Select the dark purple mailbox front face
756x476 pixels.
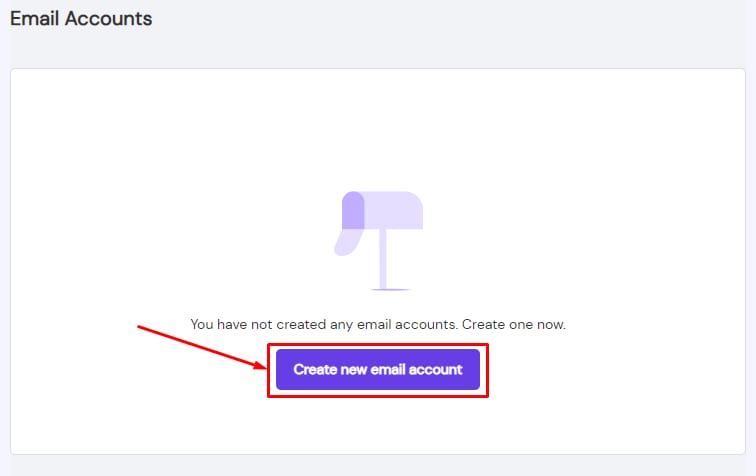(x=353, y=210)
